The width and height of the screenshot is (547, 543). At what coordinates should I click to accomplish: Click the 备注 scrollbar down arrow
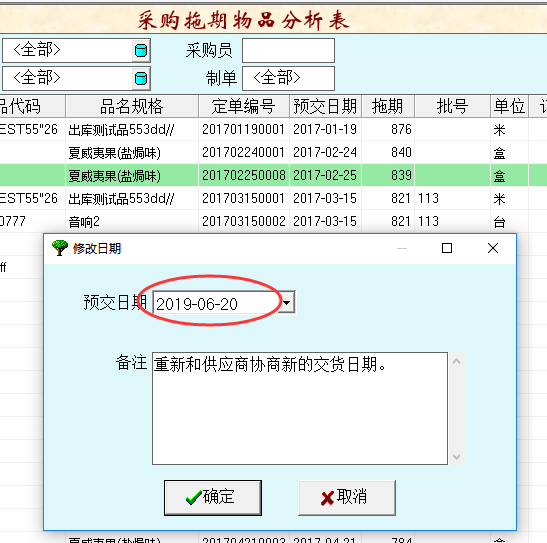pyautogui.click(x=456, y=456)
